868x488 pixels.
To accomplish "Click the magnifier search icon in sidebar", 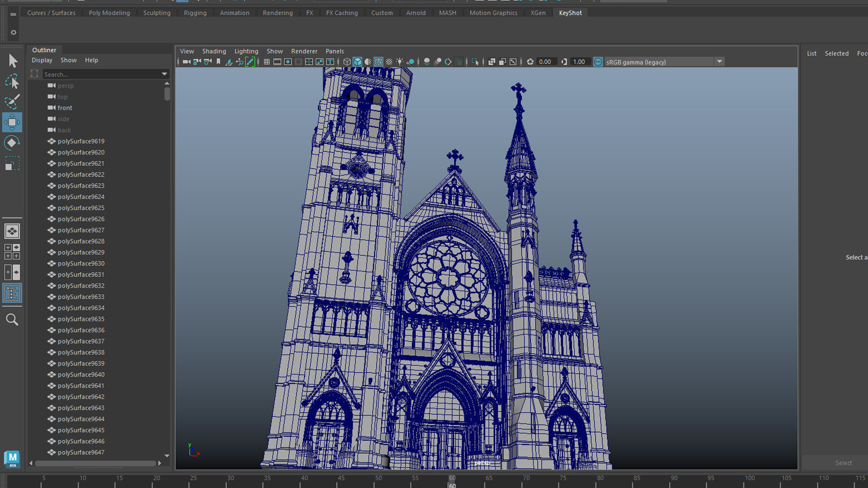I will 12,320.
